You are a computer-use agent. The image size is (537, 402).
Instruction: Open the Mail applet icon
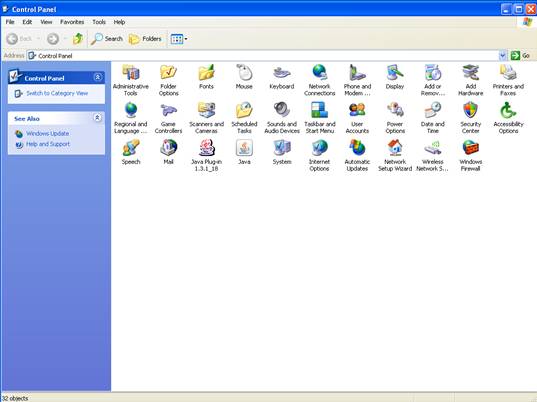tap(168, 148)
